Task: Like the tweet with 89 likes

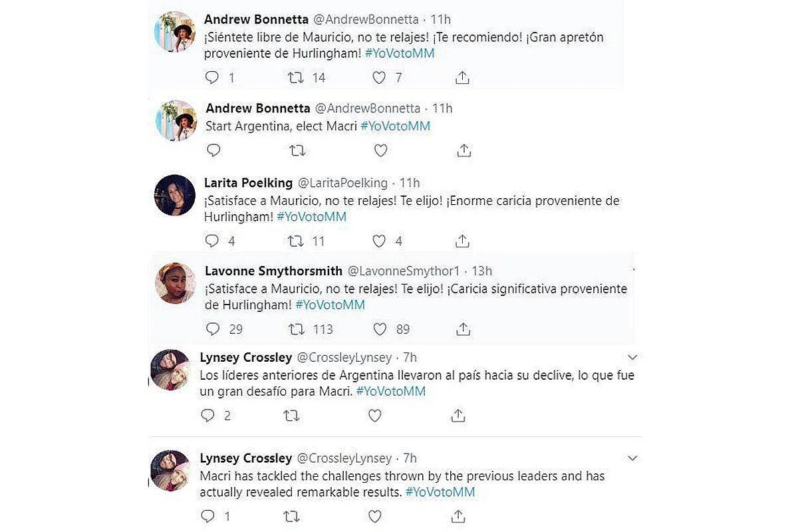Action: (x=380, y=329)
